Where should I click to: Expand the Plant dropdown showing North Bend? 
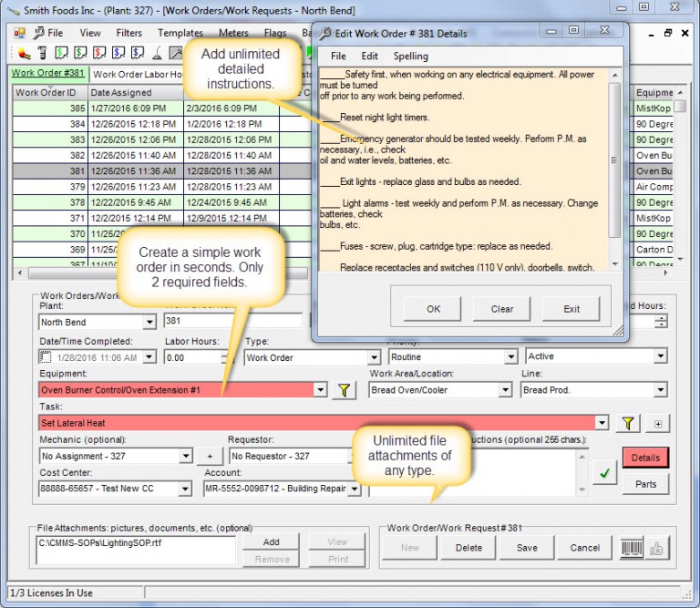point(149,322)
